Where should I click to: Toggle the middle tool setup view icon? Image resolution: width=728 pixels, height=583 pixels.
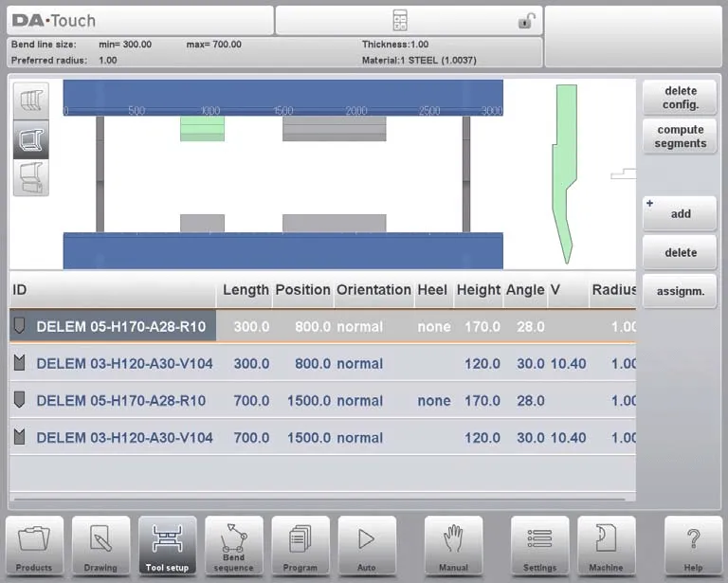(30, 139)
